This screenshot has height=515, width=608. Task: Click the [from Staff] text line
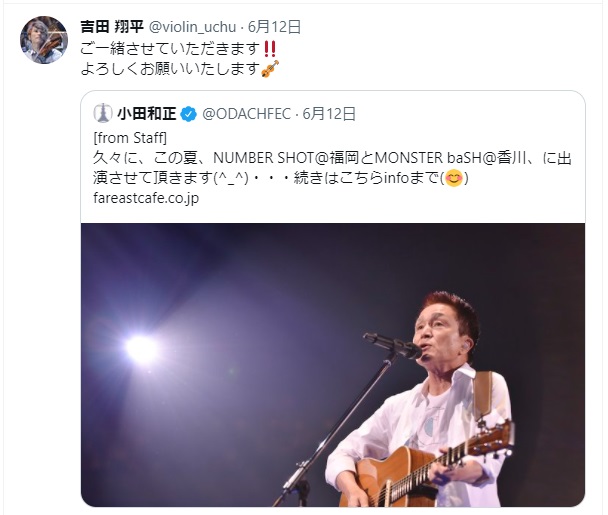(130, 138)
